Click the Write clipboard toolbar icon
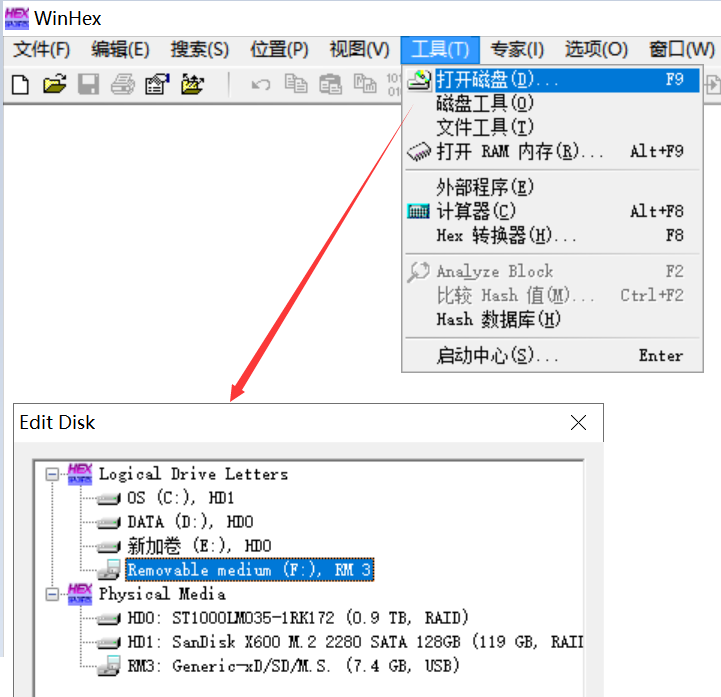Image resolution: width=721 pixels, height=697 pixels. coord(365,84)
